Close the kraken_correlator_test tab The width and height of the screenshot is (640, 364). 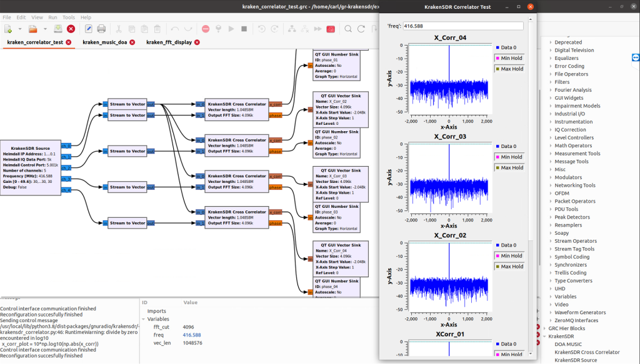[69, 42]
